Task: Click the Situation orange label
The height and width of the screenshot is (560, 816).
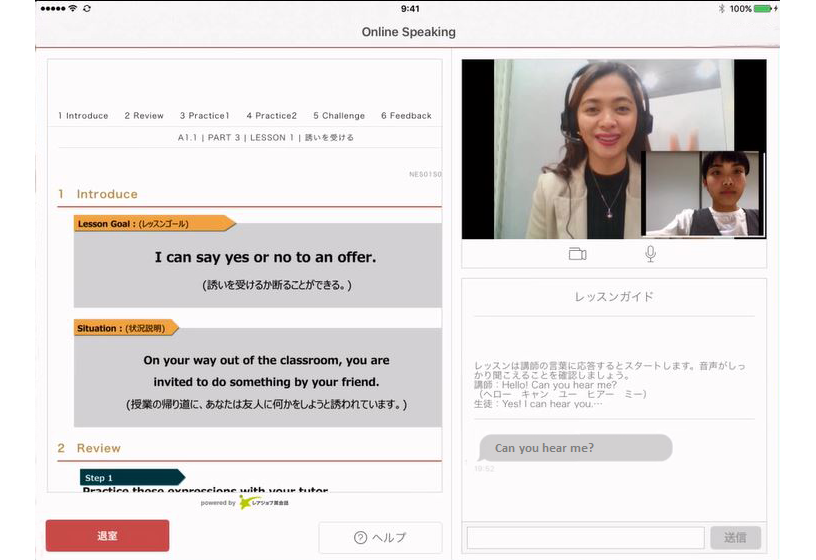Action: tap(125, 327)
